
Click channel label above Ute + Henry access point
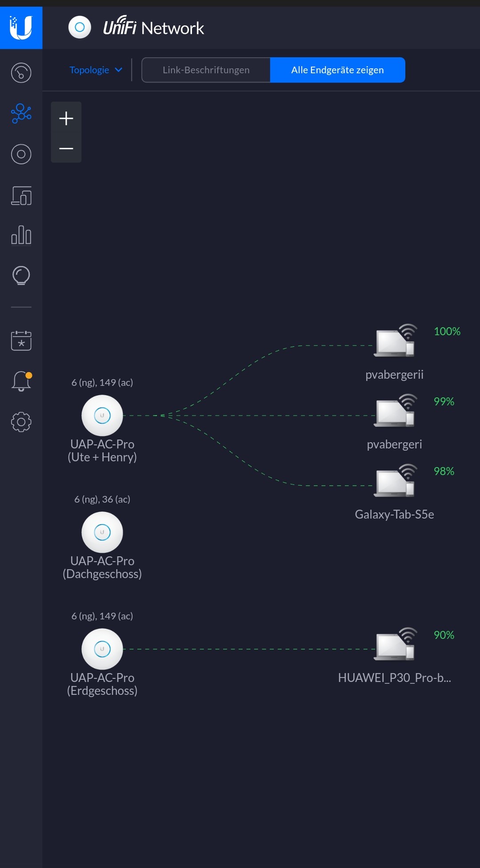click(x=102, y=382)
